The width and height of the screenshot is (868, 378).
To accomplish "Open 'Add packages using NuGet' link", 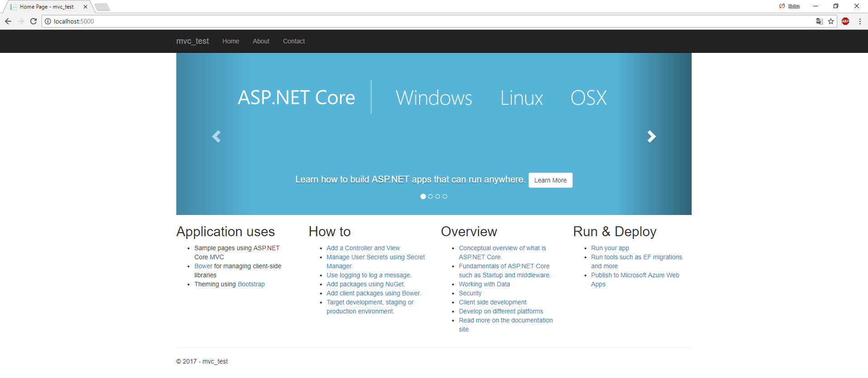I will (x=365, y=284).
